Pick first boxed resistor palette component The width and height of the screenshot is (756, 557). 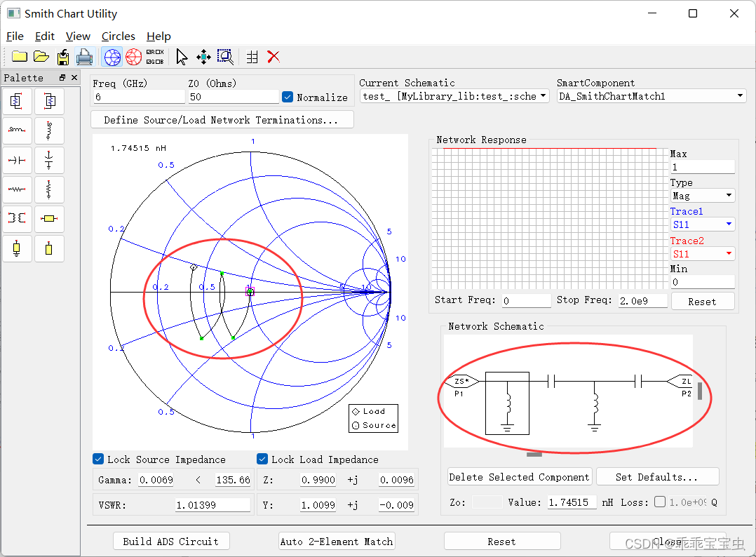[17, 101]
